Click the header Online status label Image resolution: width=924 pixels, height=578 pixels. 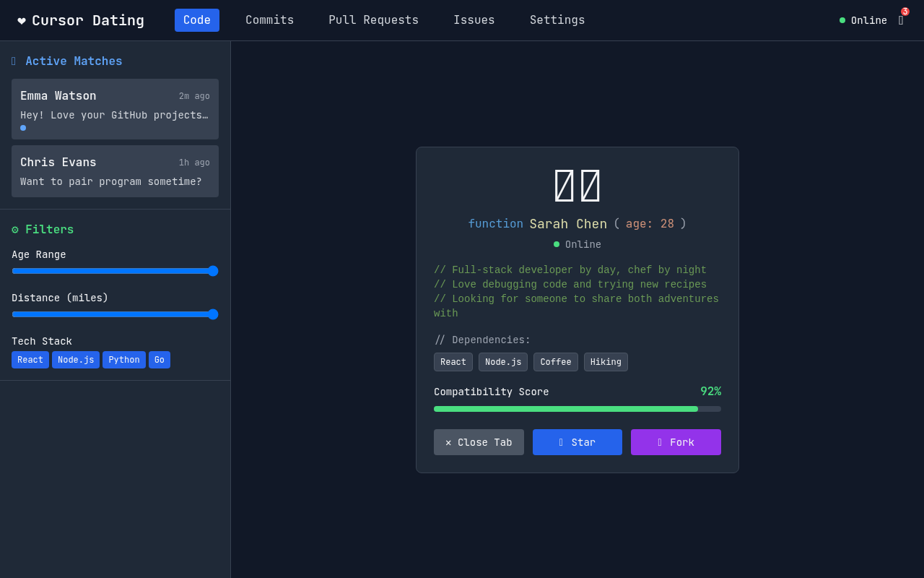tap(869, 20)
